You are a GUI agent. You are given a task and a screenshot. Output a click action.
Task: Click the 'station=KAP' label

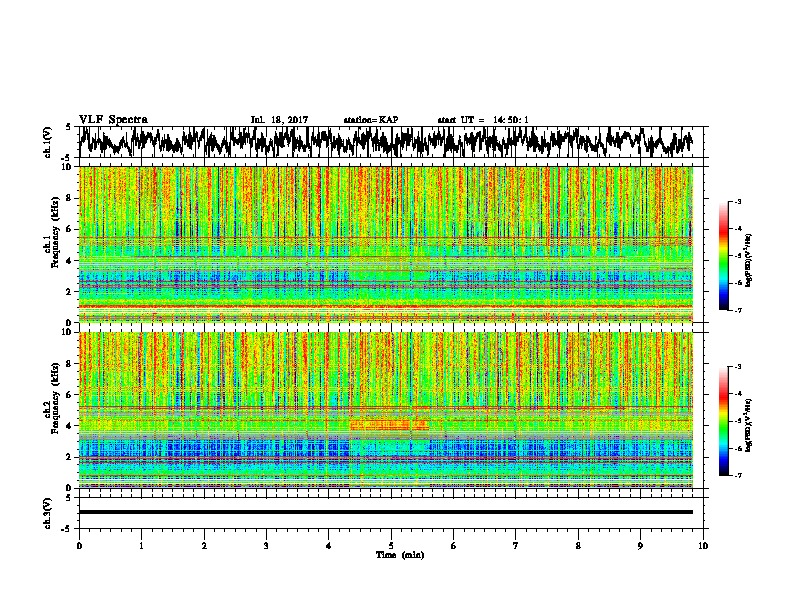(371, 120)
